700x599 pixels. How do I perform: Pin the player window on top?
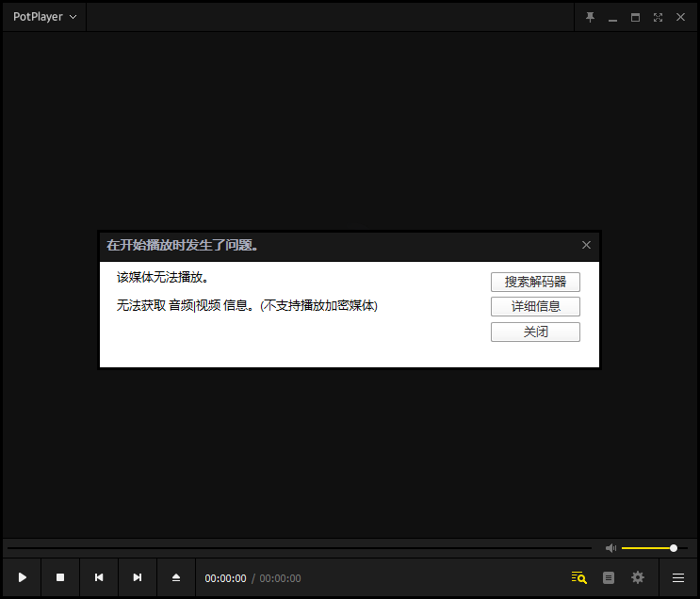tap(591, 17)
